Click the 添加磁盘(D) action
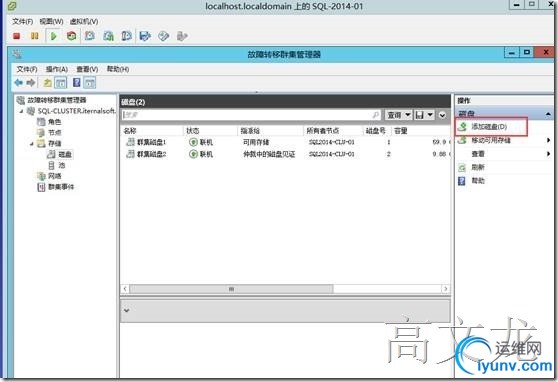558x382 pixels. pyautogui.click(x=489, y=126)
